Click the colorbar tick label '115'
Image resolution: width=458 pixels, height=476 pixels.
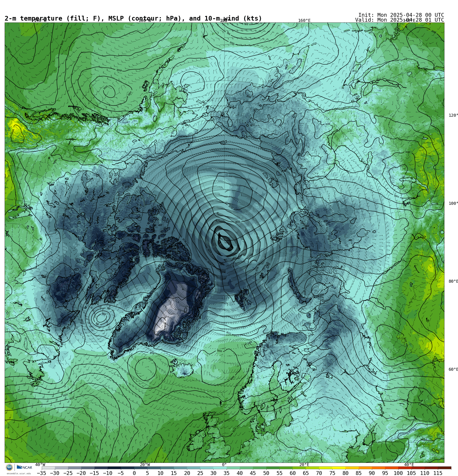(x=438, y=473)
